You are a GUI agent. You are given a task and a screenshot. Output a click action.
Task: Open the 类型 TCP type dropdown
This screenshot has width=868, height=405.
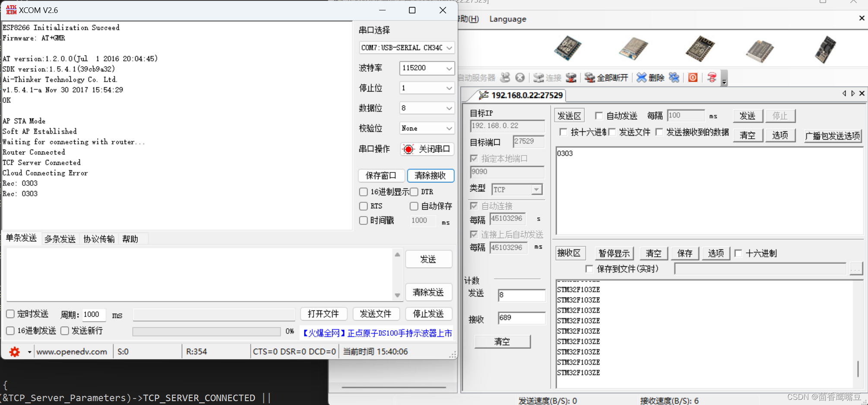click(517, 190)
